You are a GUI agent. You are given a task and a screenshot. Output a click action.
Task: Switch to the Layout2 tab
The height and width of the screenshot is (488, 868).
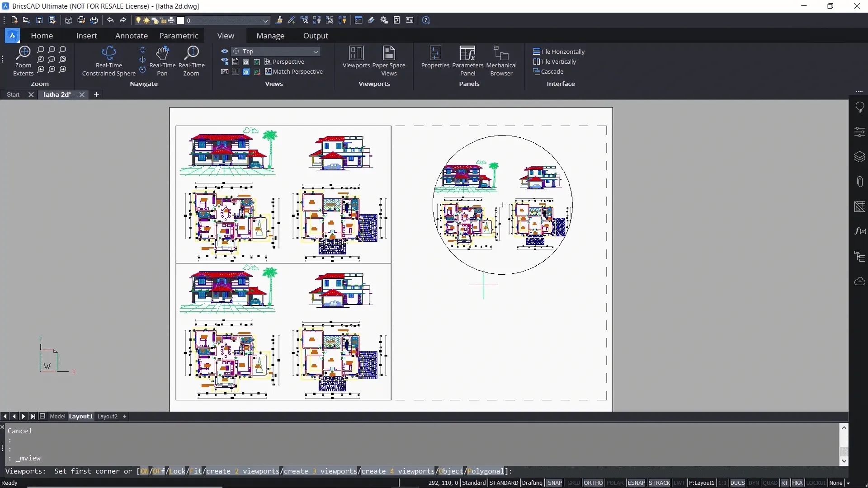click(x=107, y=416)
